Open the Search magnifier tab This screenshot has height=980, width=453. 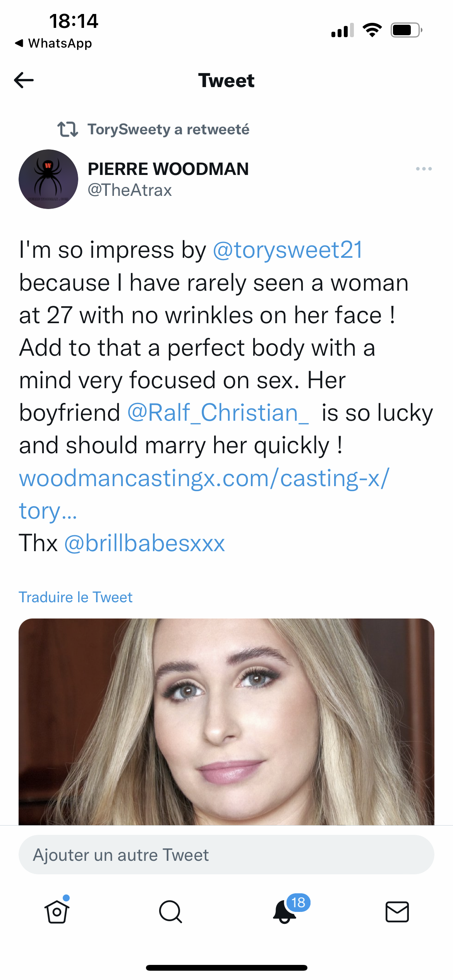click(x=170, y=912)
